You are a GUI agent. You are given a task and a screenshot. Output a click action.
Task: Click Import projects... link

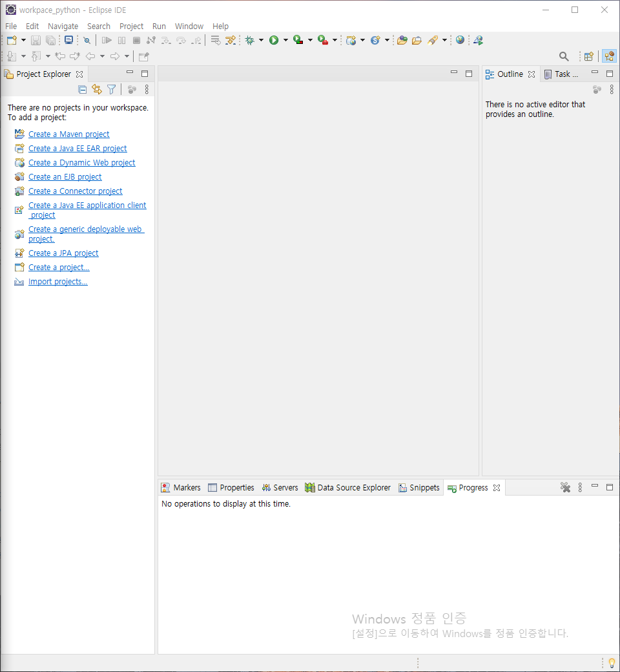click(58, 281)
